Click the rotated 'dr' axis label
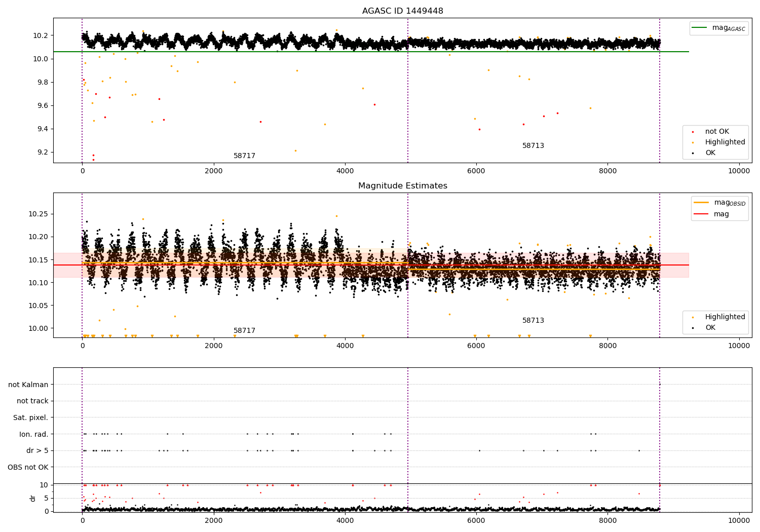 pos(33,498)
